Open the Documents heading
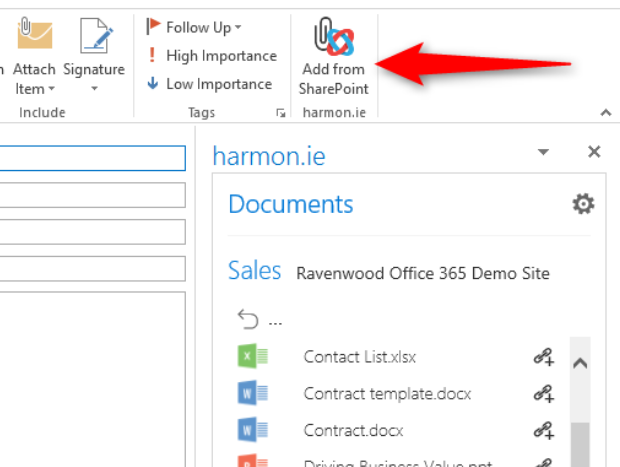Image resolution: width=620 pixels, height=467 pixels. coord(290,204)
